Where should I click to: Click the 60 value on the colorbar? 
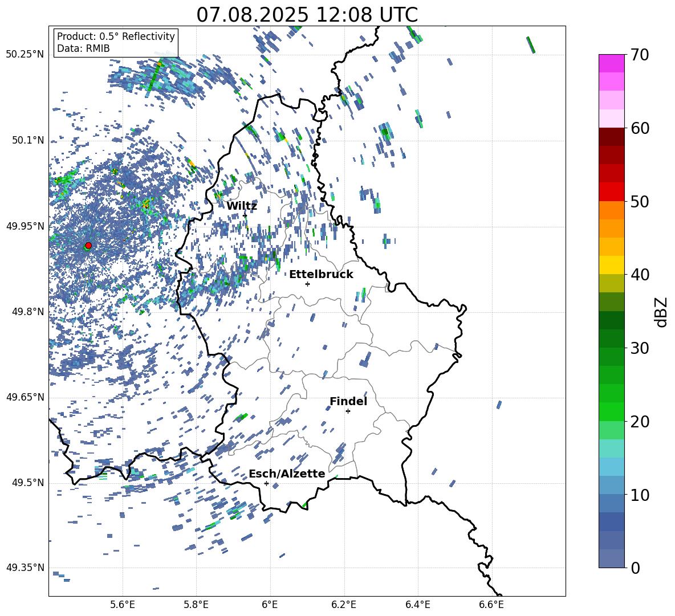pos(640,128)
